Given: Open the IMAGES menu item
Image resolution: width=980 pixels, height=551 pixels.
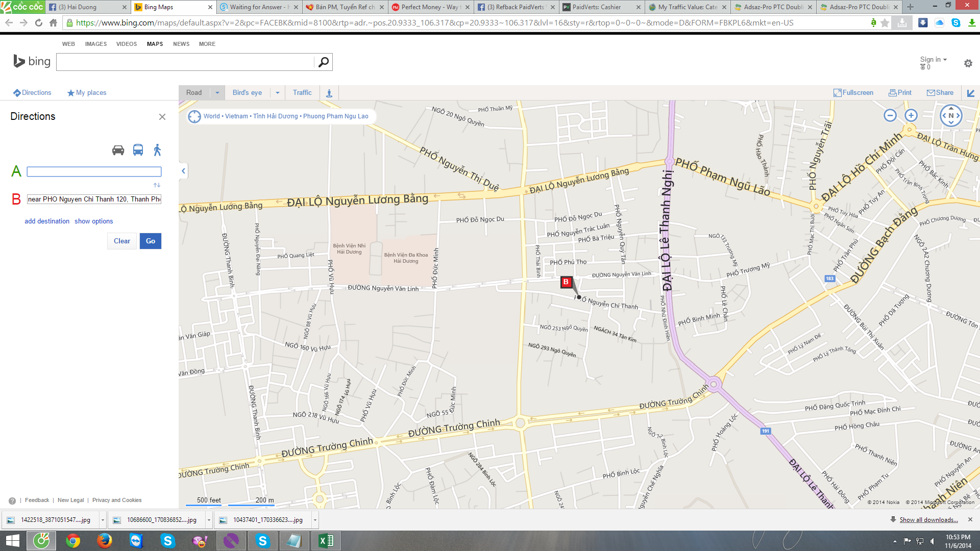Looking at the screenshot, I should [96, 44].
